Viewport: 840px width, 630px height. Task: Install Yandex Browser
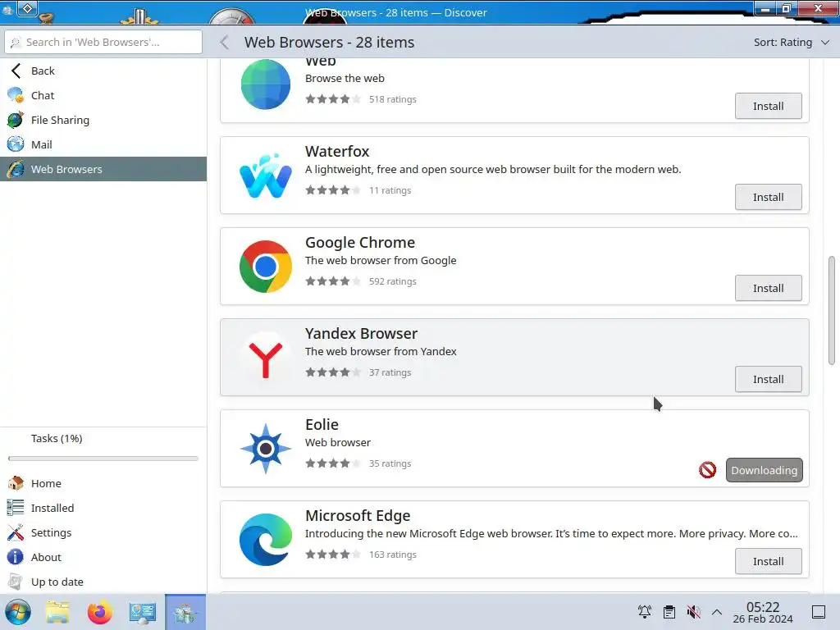coord(768,379)
